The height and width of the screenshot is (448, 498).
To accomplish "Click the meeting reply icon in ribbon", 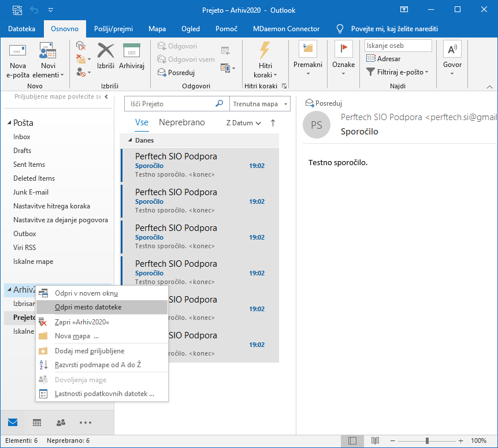I will tap(225, 51).
